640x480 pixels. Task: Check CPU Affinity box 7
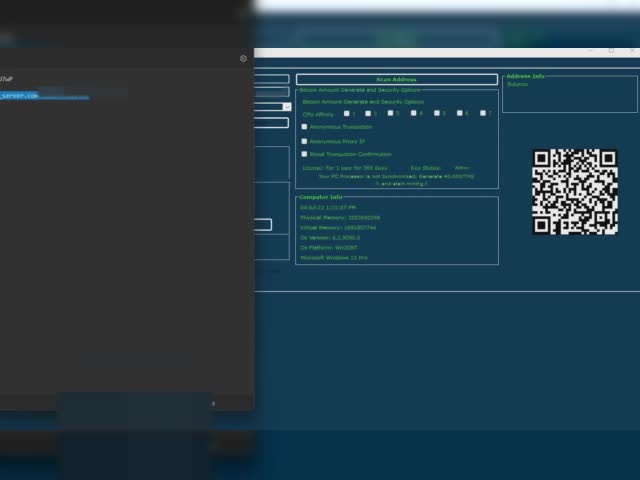pos(483,113)
